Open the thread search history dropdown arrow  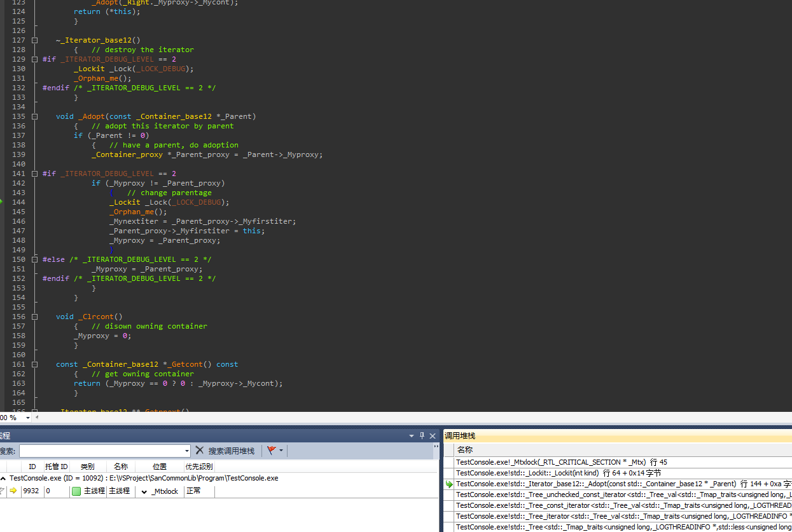187,451
